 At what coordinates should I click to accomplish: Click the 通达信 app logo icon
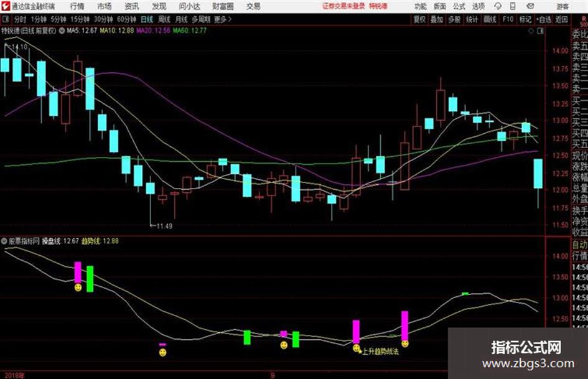5,6
